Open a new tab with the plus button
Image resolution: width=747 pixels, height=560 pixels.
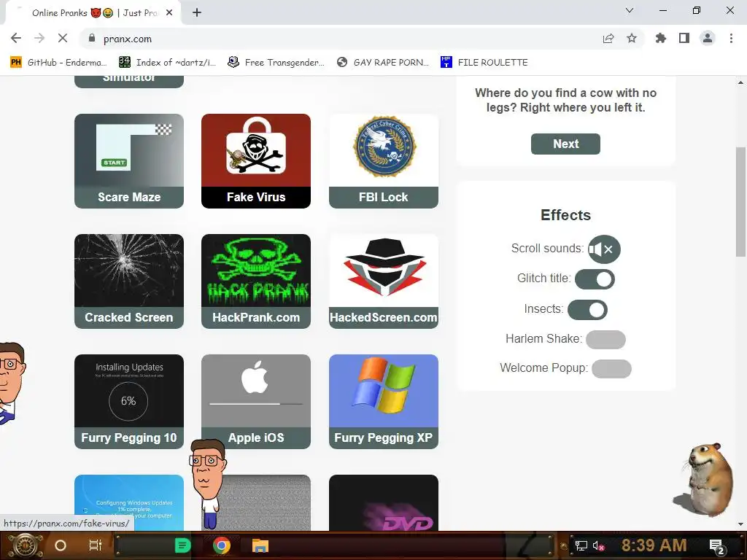197,13
